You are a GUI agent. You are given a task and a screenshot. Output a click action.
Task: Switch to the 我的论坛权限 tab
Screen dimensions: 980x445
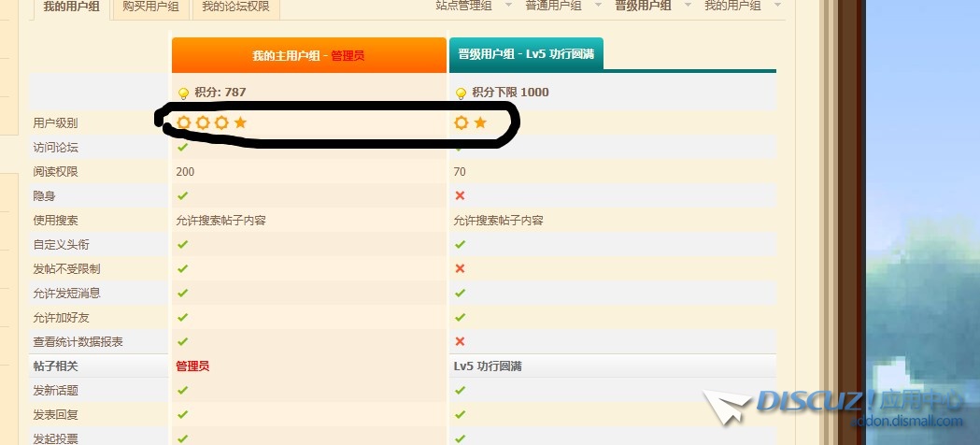click(x=235, y=7)
